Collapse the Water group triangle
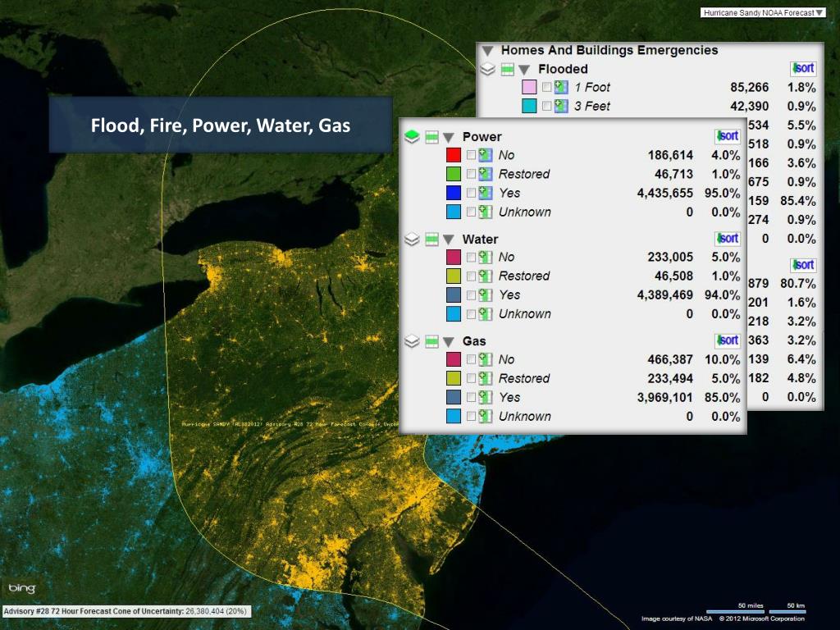This screenshot has width=840, height=630. click(449, 240)
